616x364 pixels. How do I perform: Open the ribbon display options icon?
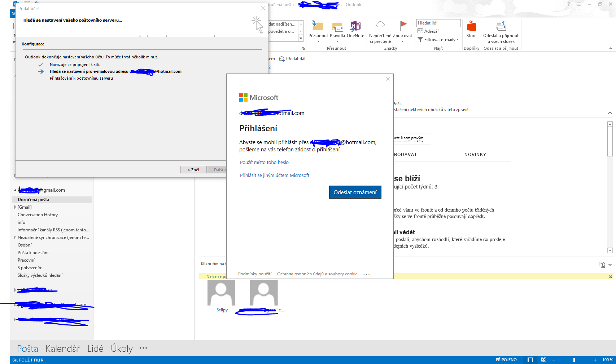[x=579, y=4]
